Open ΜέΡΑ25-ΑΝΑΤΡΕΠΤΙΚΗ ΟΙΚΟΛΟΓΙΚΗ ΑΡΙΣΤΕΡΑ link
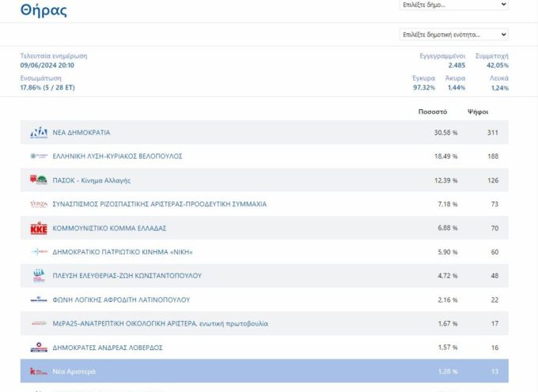The height and width of the screenshot is (392, 538). 161,323
